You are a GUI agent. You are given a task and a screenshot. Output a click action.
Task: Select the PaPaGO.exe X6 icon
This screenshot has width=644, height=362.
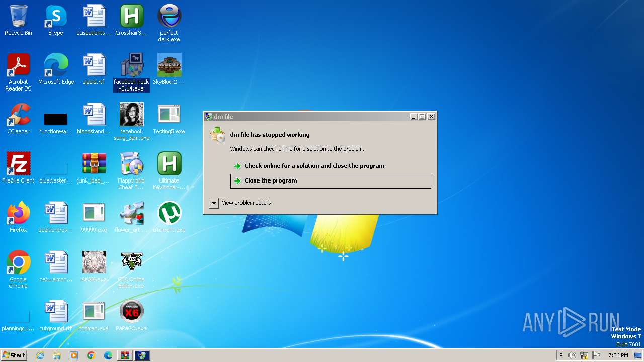pos(131,316)
